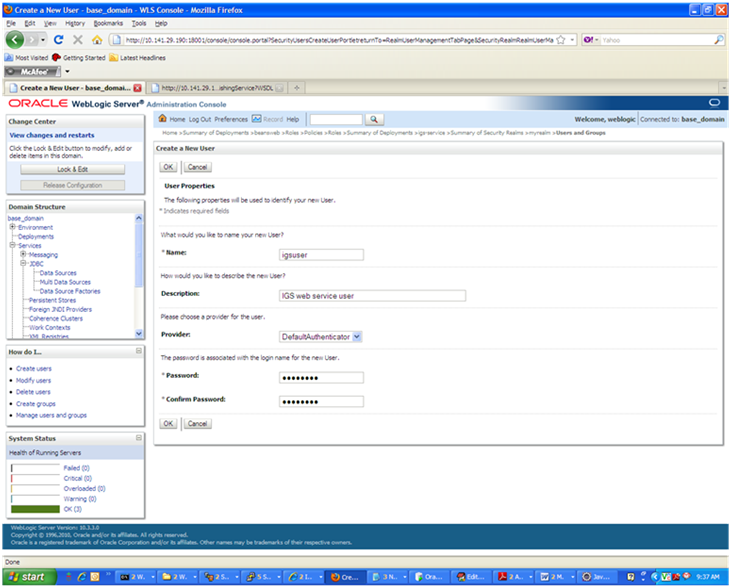The height and width of the screenshot is (587, 730).
Task: Open a new browser tab with plus button
Action: tap(297, 88)
